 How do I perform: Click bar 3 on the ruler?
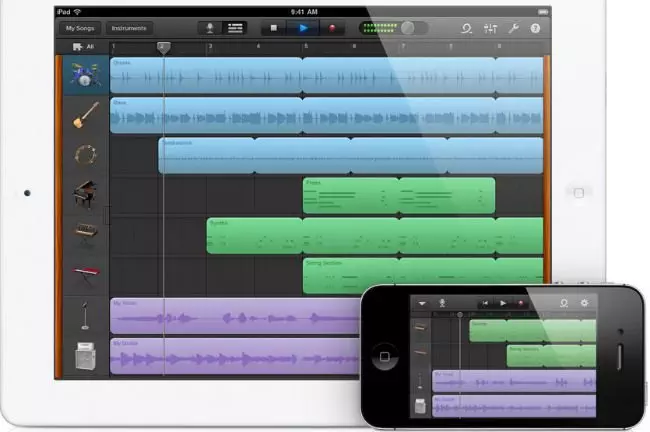[x=210, y=46]
